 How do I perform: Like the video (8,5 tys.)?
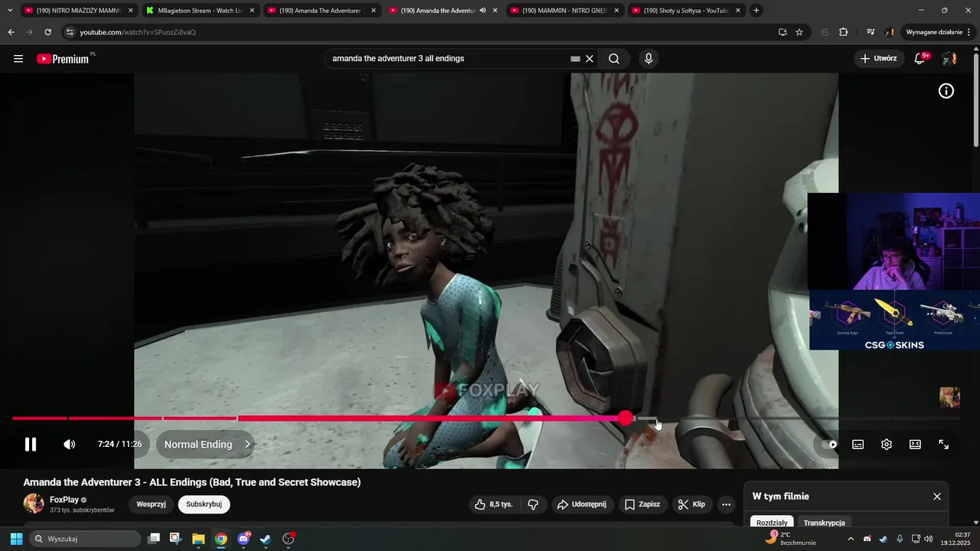click(493, 504)
